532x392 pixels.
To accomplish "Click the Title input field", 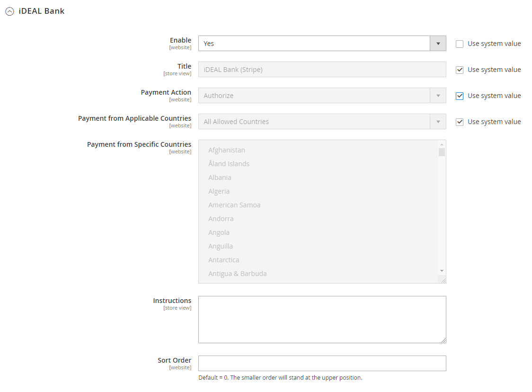I will [322, 70].
